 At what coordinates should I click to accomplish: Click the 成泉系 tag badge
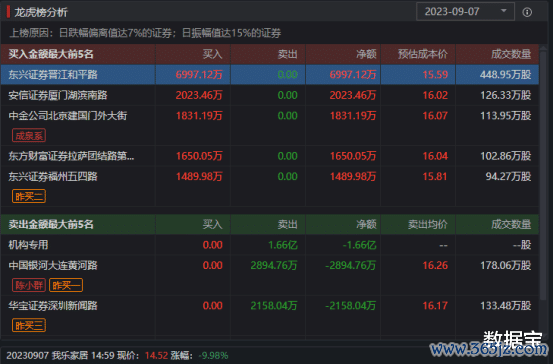[29, 136]
